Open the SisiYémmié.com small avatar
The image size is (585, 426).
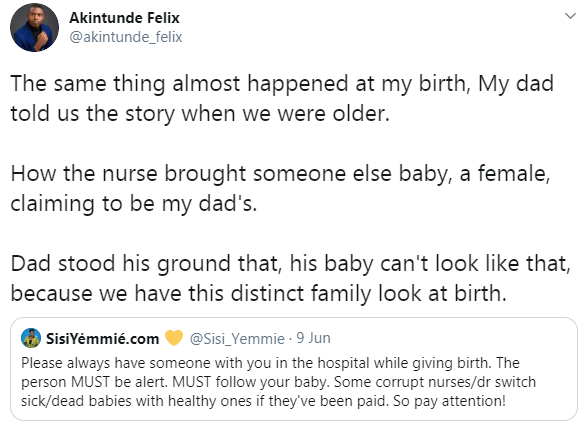[31, 338]
